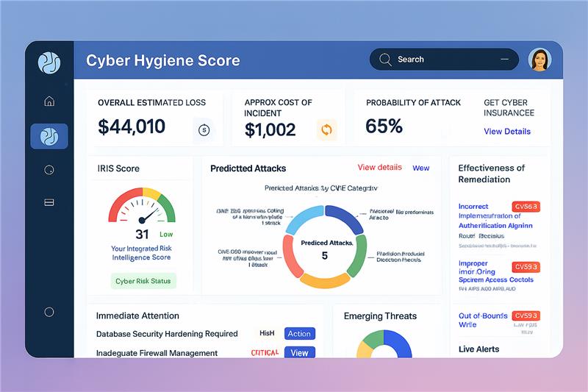Click the app logo in the sidebar

pyautogui.click(x=49, y=63)
